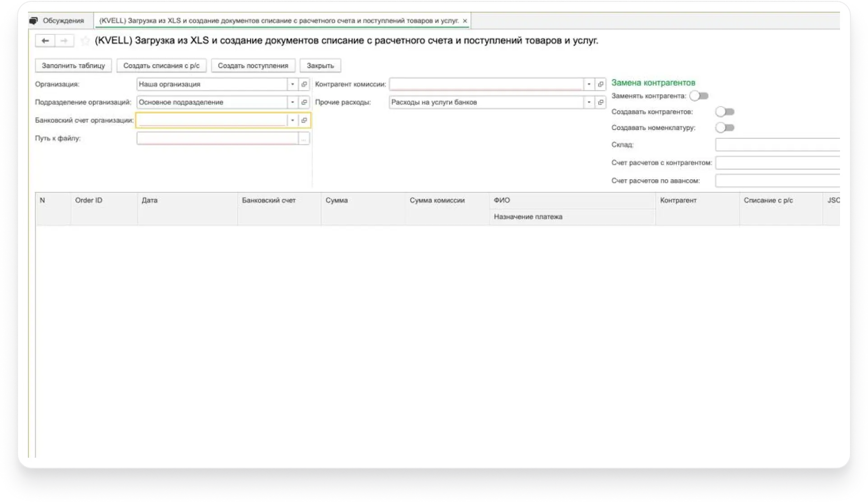Image resolution: width=868 pixels, height=502 pixels.
Task: Open Банковский счет организации linked record icon
Action: click(304, 121)
